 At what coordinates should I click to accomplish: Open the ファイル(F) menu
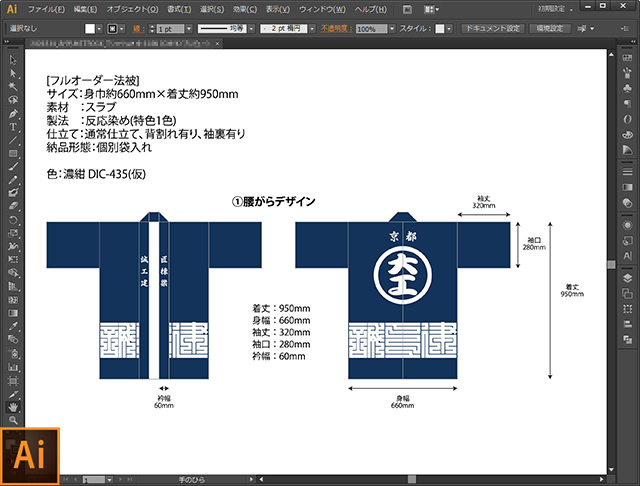(x=46, y=9)
